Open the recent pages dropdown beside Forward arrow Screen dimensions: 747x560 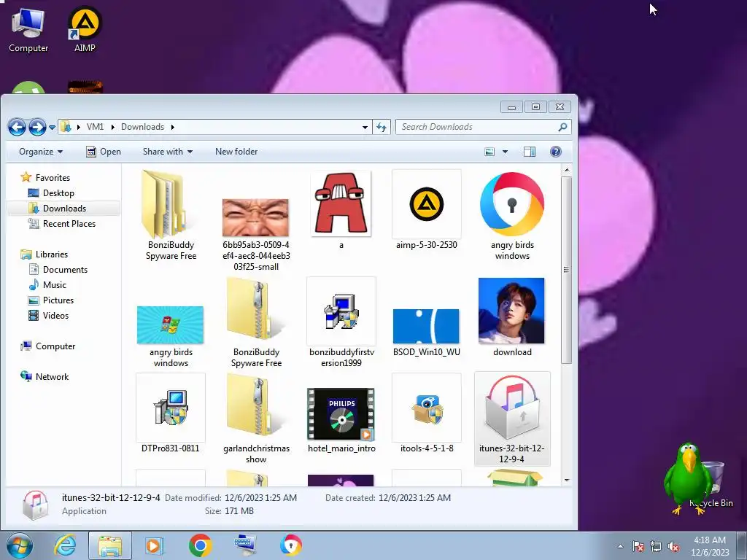pos(52,128)
